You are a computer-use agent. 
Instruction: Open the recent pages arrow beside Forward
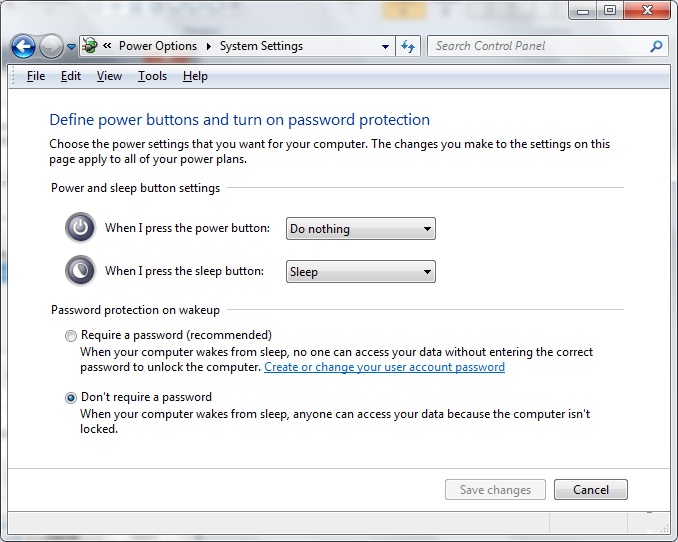point(71,46)
